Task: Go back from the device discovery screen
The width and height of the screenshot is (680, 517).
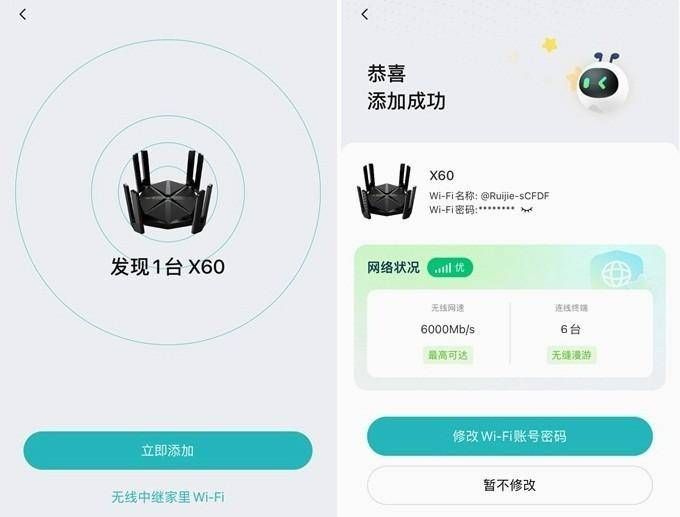Action: (23, 15)
